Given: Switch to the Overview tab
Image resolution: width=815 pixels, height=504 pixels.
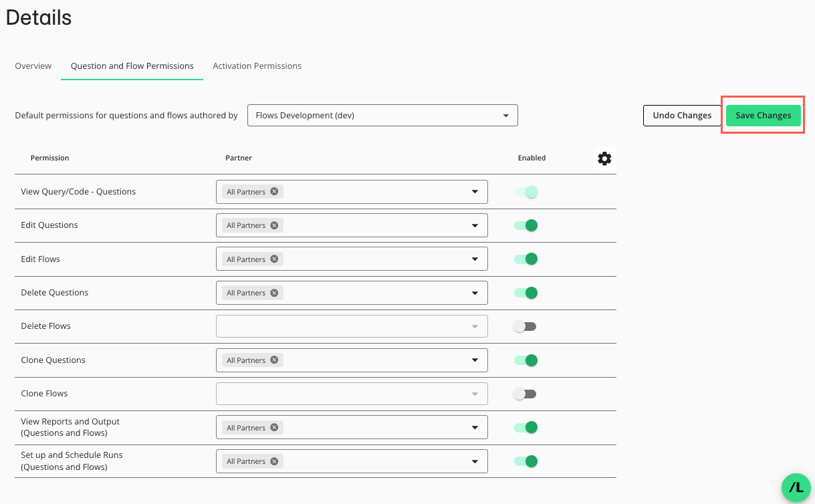Looking at the screenshot, I should pyautogui.click(x=33, y=66).
